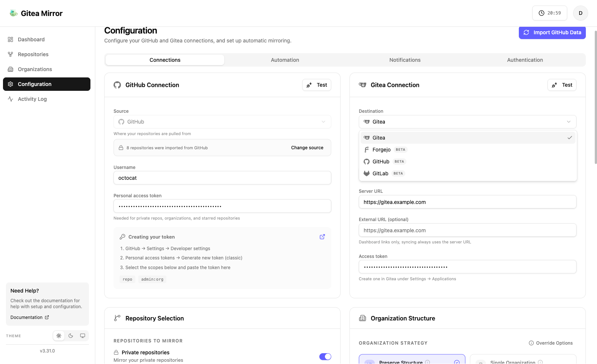Click the Gitea Mirror title text

point(42,13)
